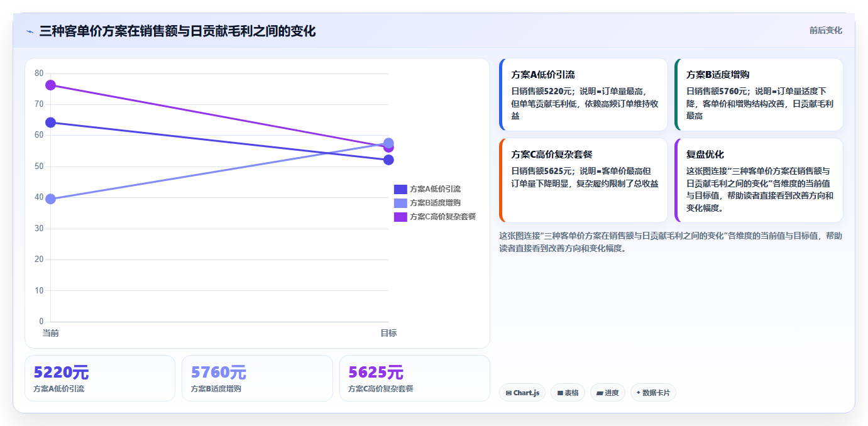Click the icon in the 表格 tag
This screenshot has width=868, height=426.
pyautogui.click(x=560, y=393)
